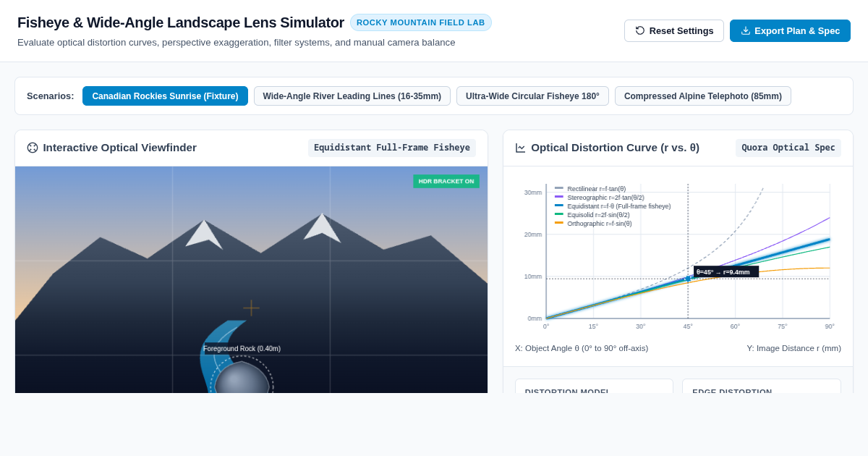This screenshot has width=868, height=456.
Task: Click the viewfinder aperture icon
Action: tap(33, 148)
